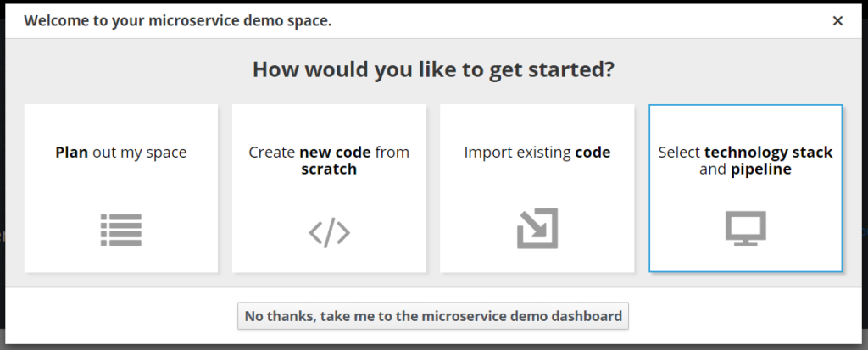Click the bold "technology stack" text
Screen dimensions: 868x350
pos(769,153)
